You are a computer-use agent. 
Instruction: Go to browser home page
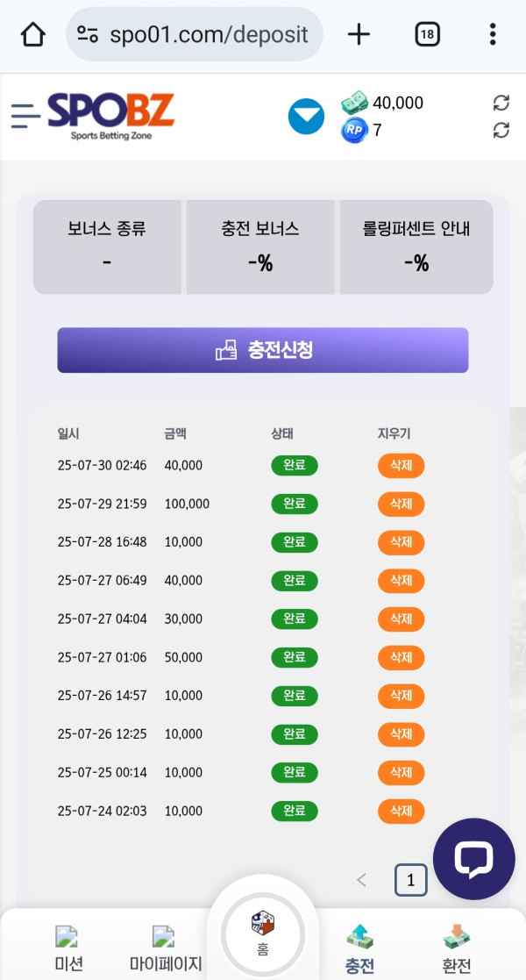click(x=32, y=34)
